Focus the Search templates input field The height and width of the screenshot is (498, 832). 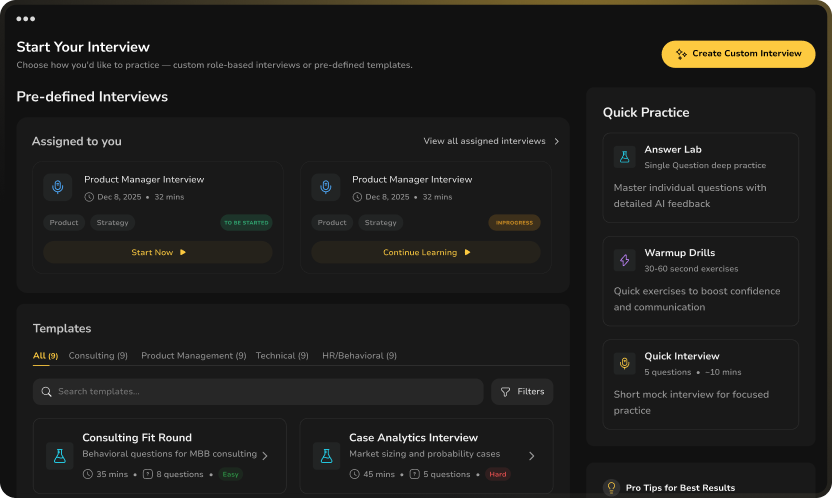[258, 392]
